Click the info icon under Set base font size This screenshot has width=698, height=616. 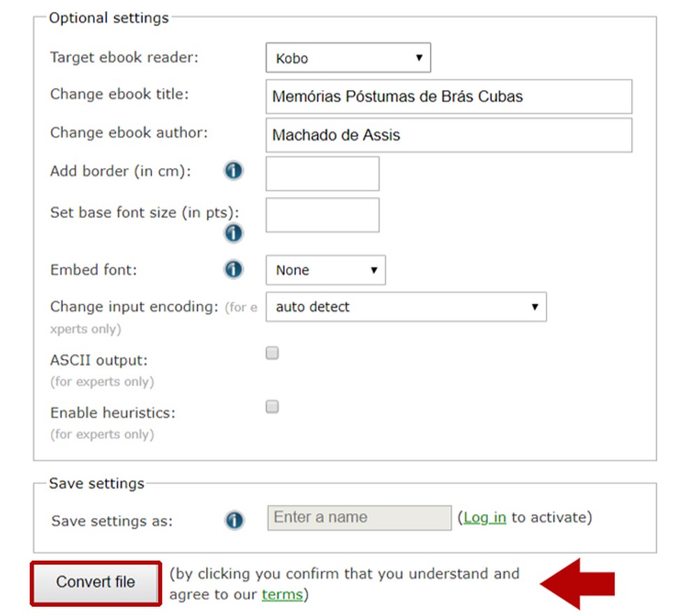click(233, 233)
